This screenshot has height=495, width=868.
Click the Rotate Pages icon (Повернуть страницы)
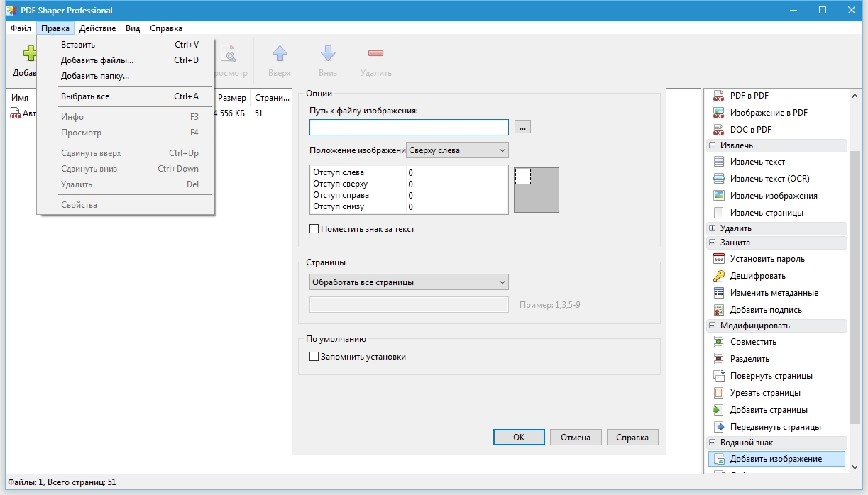point(718,376)
